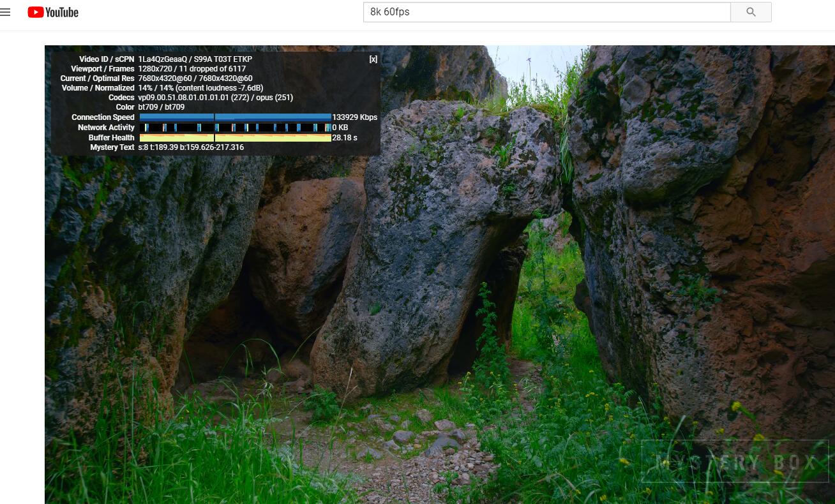Viewport: 835px width, 504px height.
Task: Click the Network Activity graph
Action: click(235, 128)
